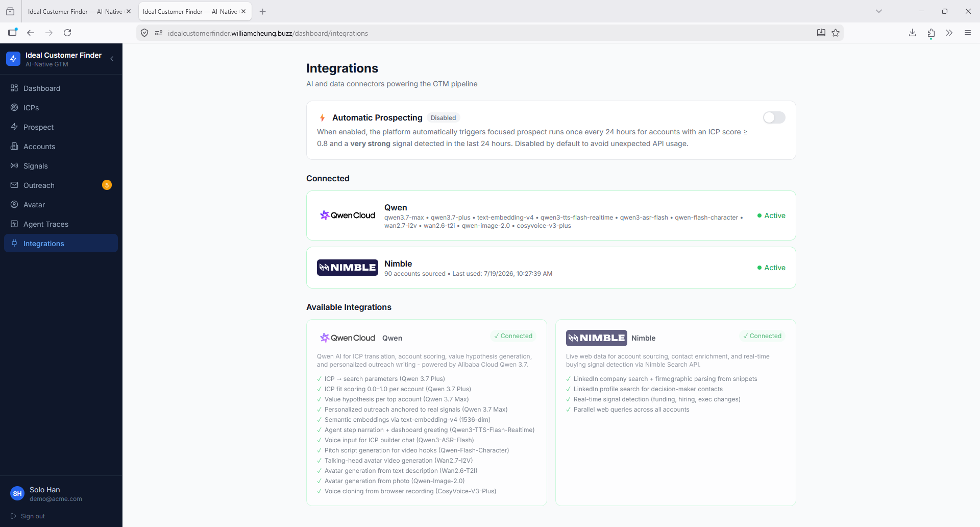The width and height of the screenshot is (980, 527).
Task: Click the Outreach envelope icon
Action: pos(14,185)
